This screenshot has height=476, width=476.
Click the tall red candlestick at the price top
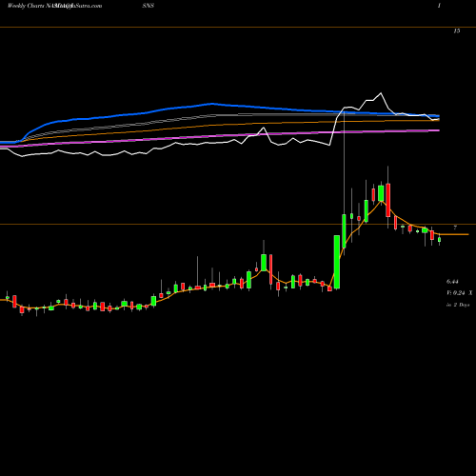coord(387,200)
